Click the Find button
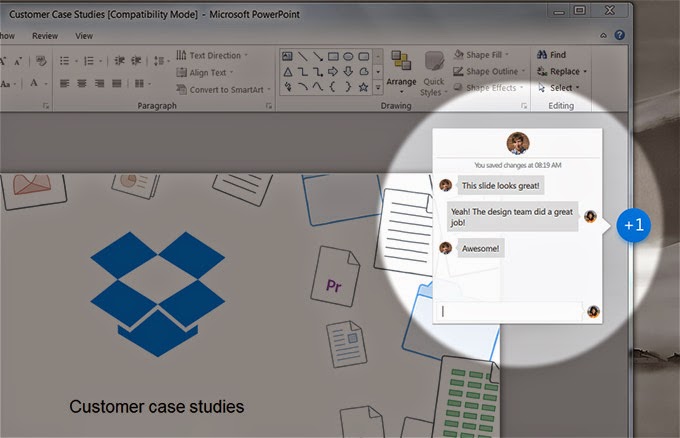680x438 pixels. click(552, 55)
